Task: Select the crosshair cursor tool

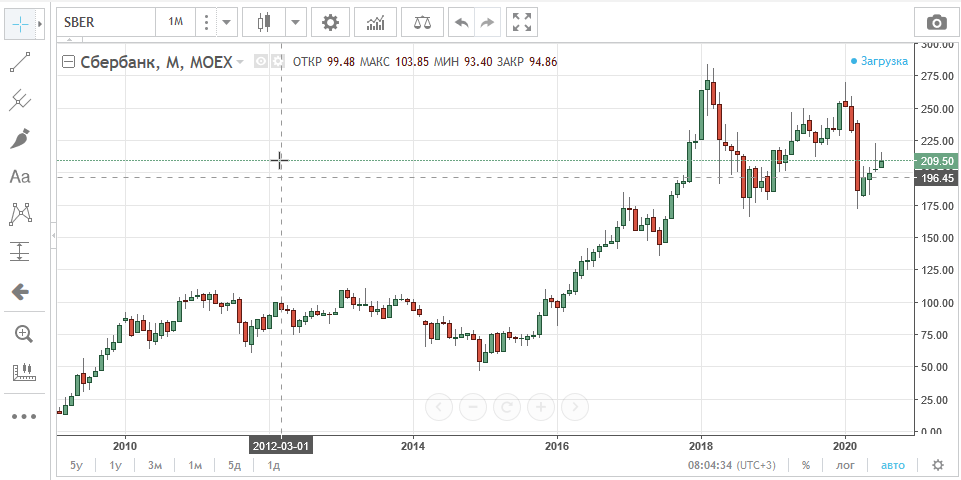Action: point(20,24)
